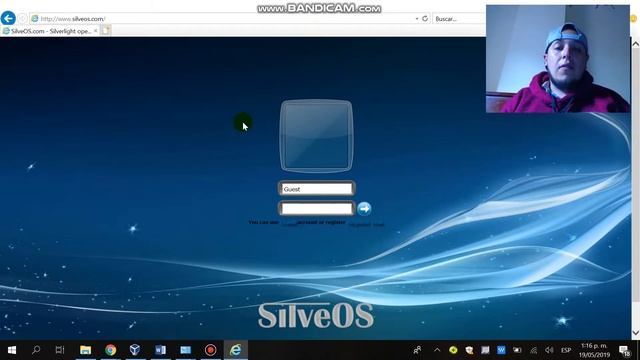The width and height of the screenshot is (640, 360).
Task: Click the blue arrow login button
Action: pyautogui.click(x=364, y=209)
